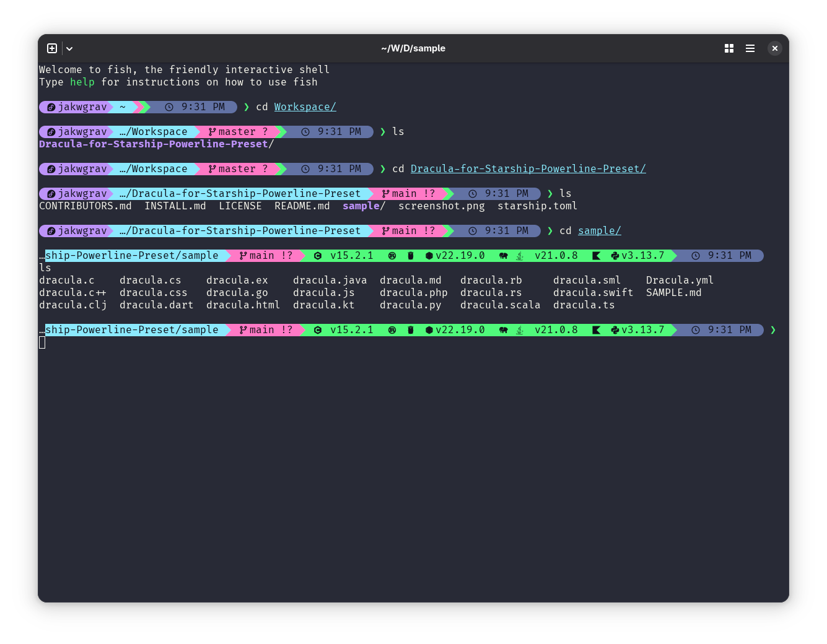Click the bold purple Dracula-for-Starship-Powerline-Preset/ ls output
Screen dimensions: 827x644
click(x=156, y=144)
